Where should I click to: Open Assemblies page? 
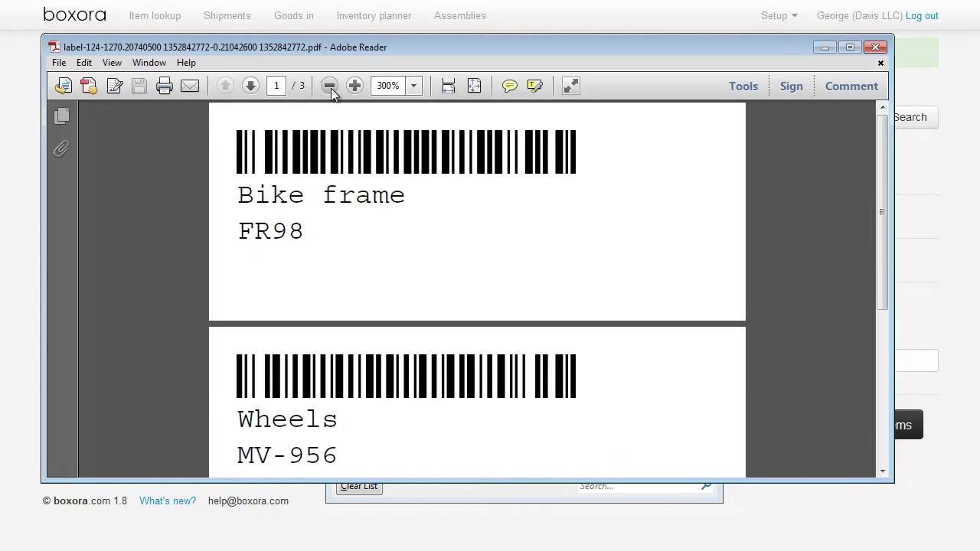[x=460, y=15]
